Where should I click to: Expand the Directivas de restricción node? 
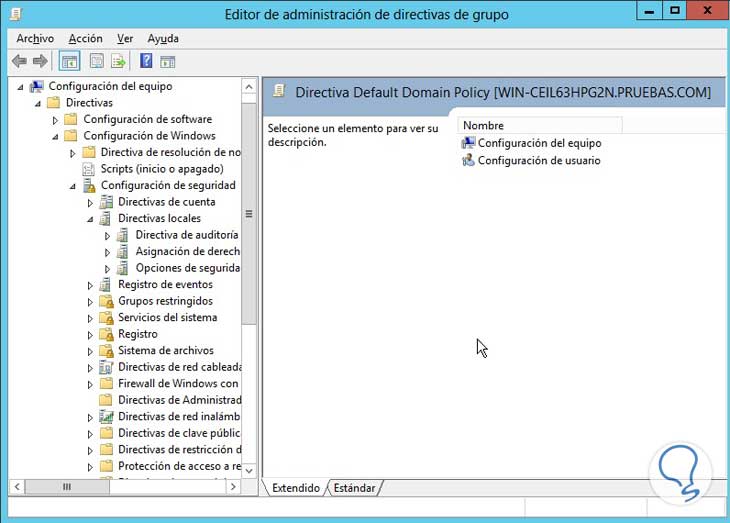click(x=90, y=450)
